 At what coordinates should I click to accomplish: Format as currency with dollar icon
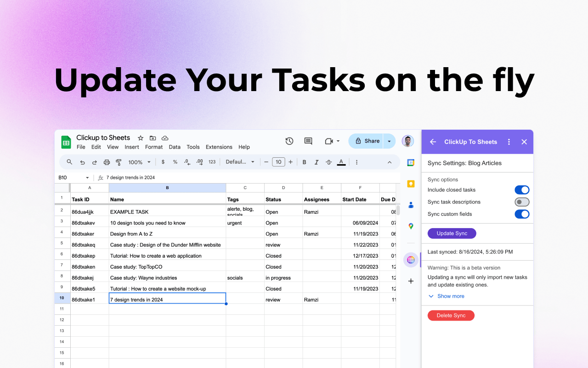(163, 162)
